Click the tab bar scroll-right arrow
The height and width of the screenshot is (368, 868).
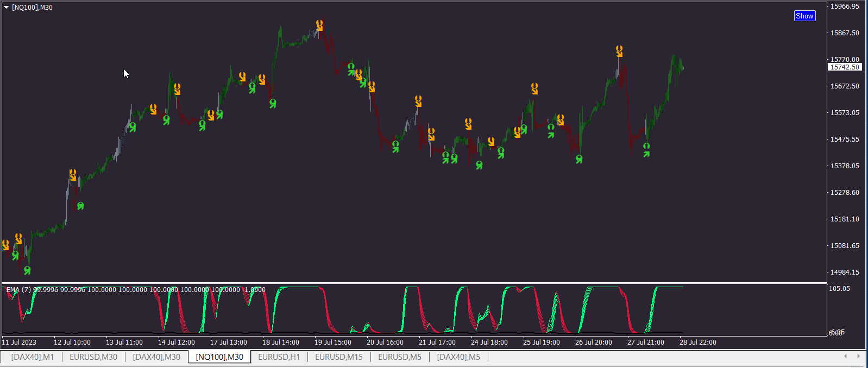[858, 356]
